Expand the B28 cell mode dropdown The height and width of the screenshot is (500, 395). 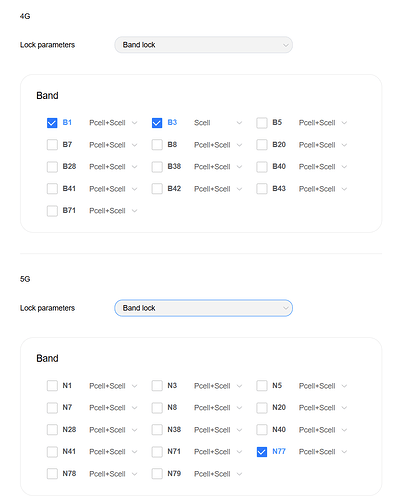pos(113,167)
